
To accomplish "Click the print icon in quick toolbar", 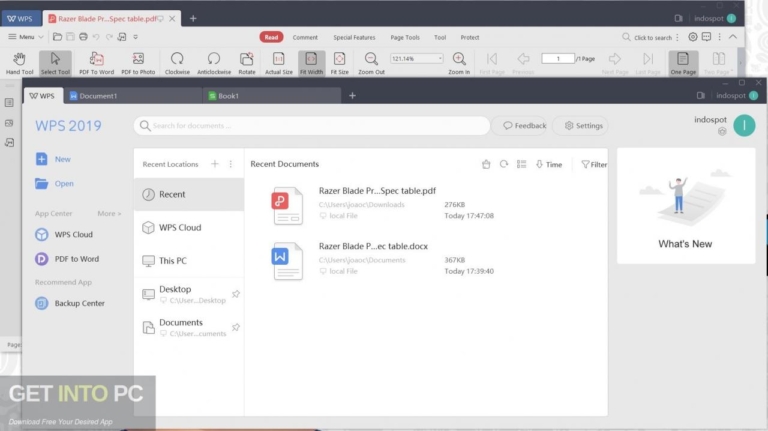I will point(83,37).
